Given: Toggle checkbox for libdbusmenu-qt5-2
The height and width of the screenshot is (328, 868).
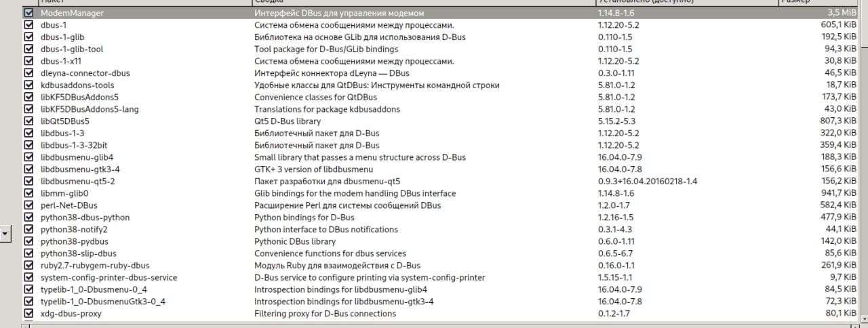Looking at the screenshot, I should [28, 181].
